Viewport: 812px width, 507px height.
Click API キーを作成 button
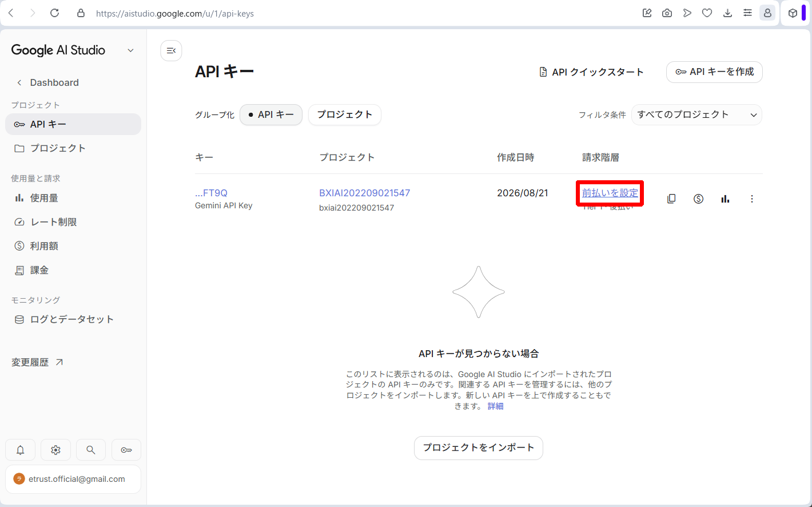click(x=714, y=72)
